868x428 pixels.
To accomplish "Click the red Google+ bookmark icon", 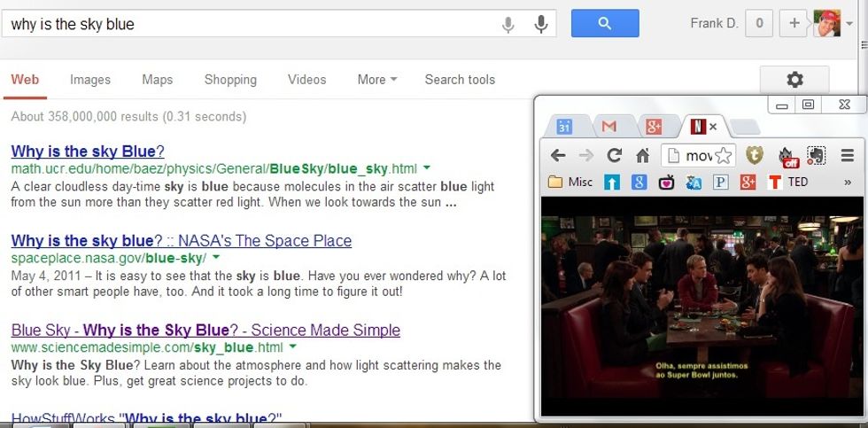I will (x=748, y=183).
